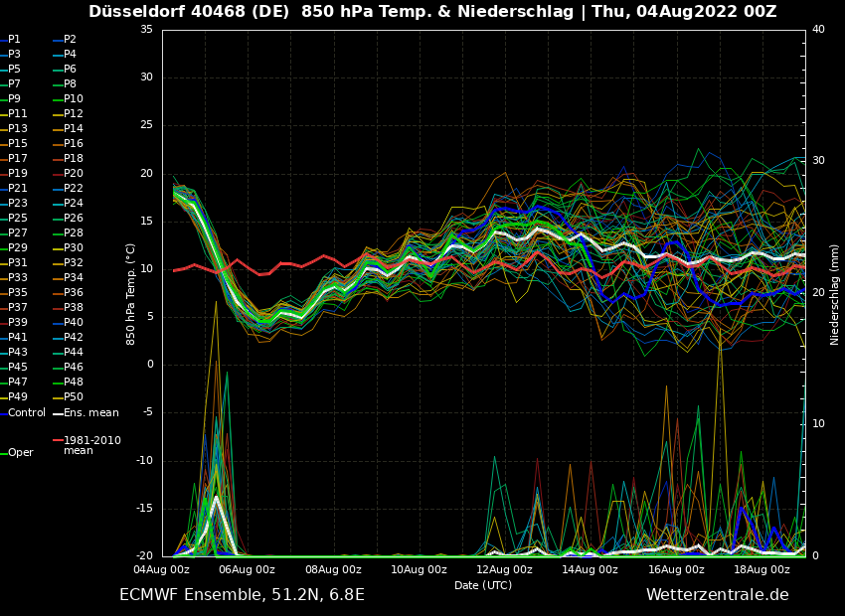Click the Date (UTC) axis label
This screenshot has height=616, width=845.
pos(483,585)
